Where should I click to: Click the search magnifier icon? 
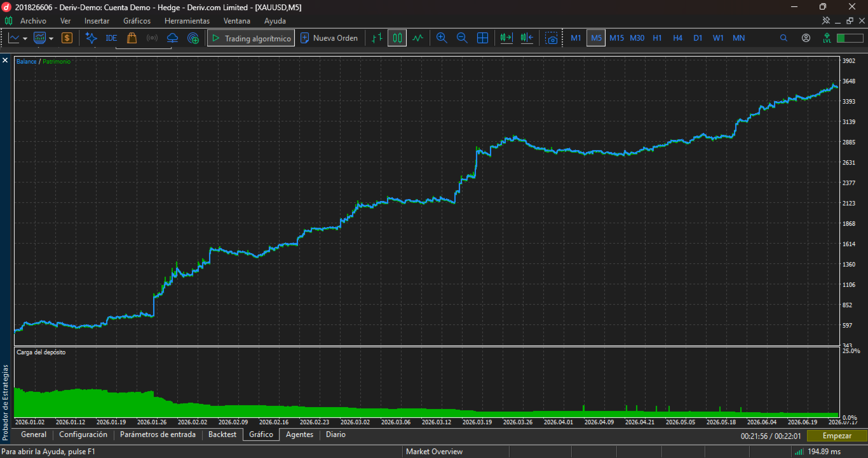tap(783, 38)
